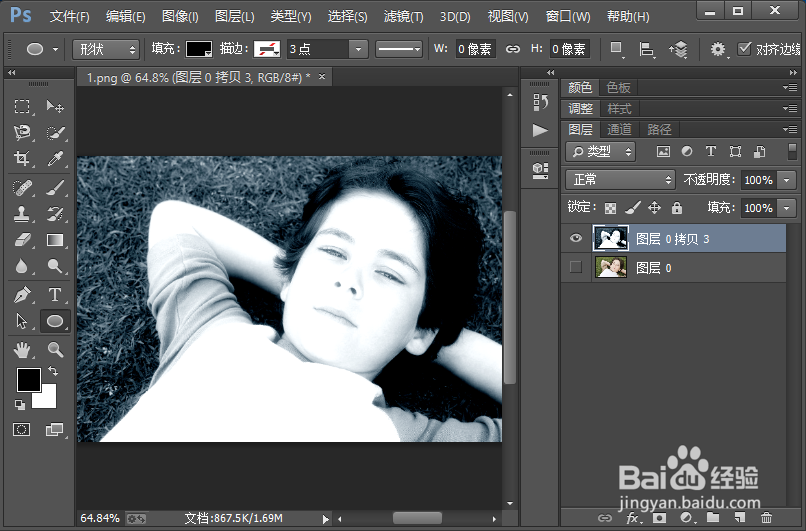Select the Spot Healing Brush tool
This screenshot has height=531, width=806.
tap(22, 188)
